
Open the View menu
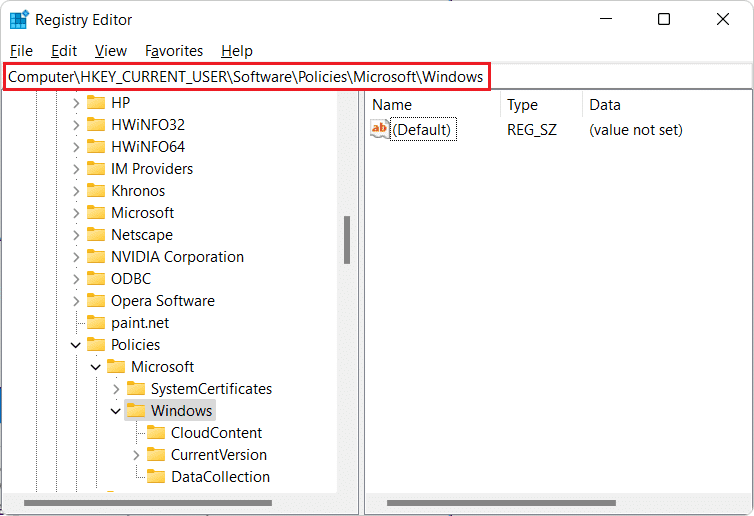[x=111, y=51]
